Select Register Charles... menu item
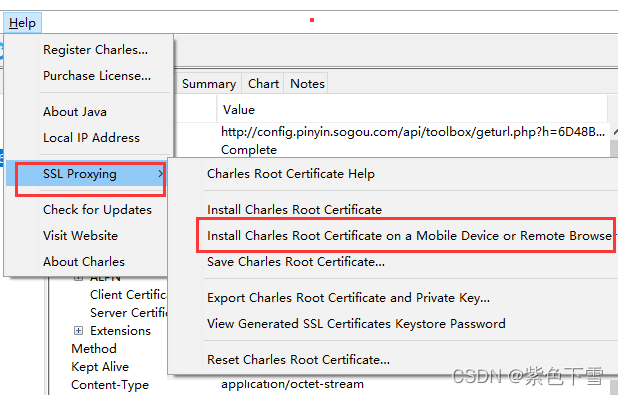This screenshot has width=618, height=395. tap(95, 50)
